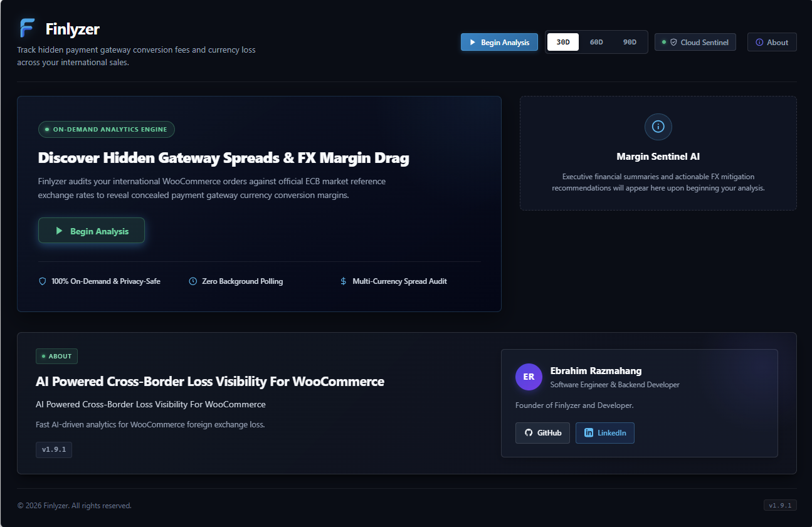The width and height of the screenshot is (812, 527).
Task: Open the About button in header
Action: [772, 42]
